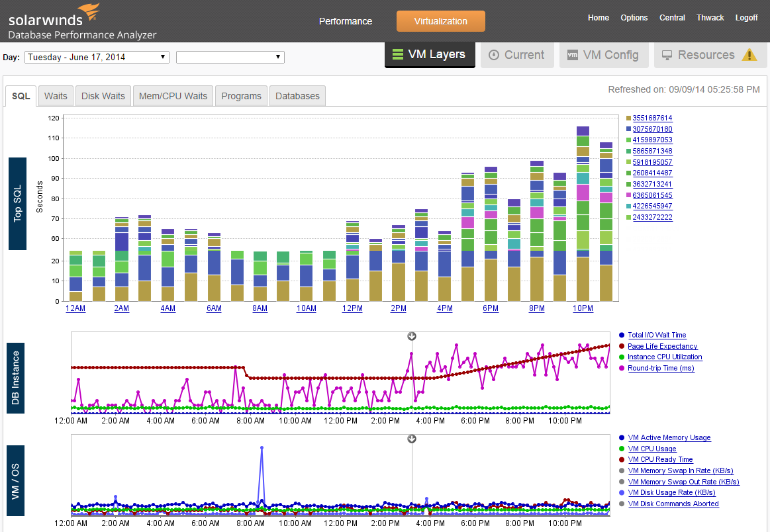
Task: Toggle the VM CPU Usage series
Action: coord(652,449)
